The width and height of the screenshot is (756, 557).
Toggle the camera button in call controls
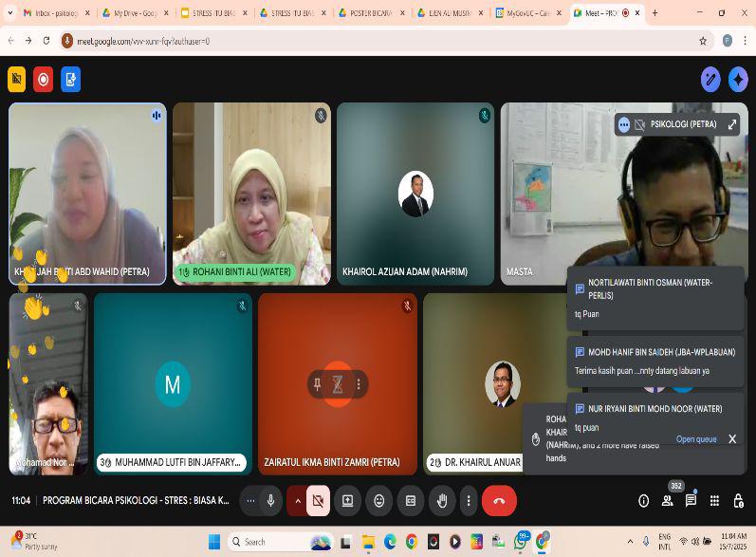[x=318, y=500]
